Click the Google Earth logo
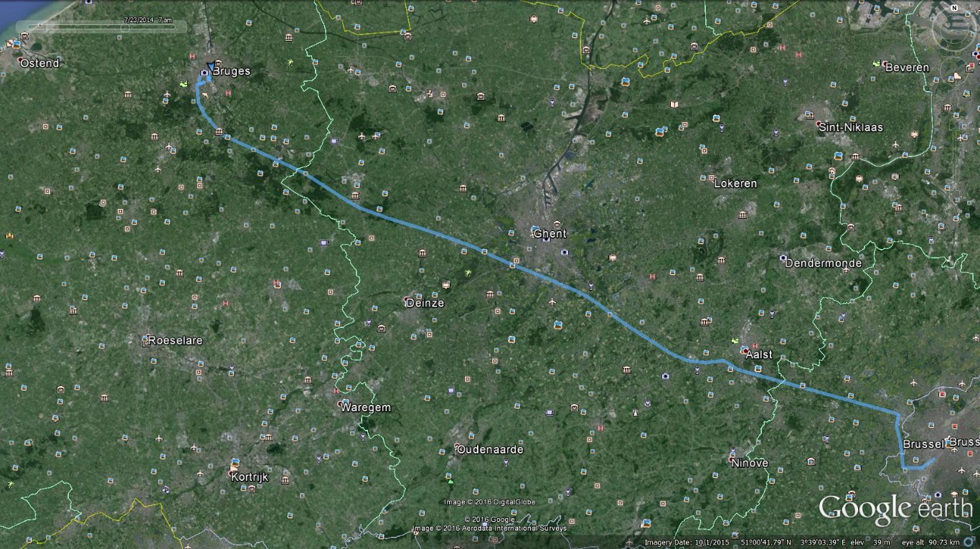980x549 pixels. 895,509
